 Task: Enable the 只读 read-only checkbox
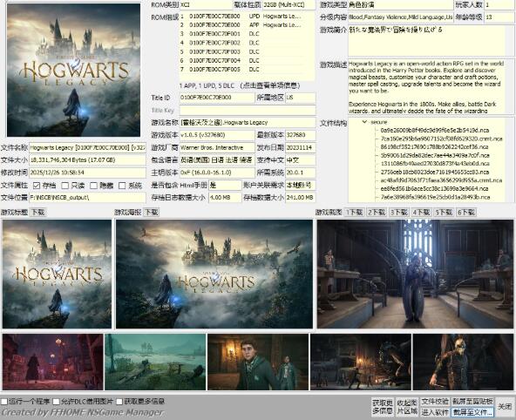[x=65, y=186]
